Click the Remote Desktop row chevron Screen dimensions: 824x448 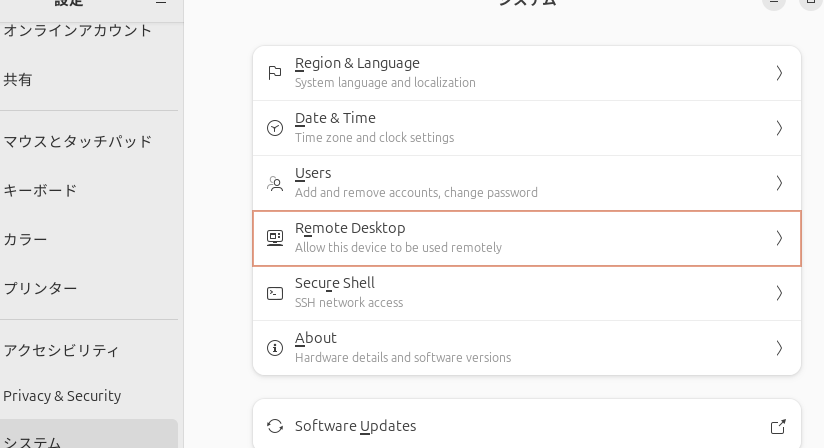tap(779, 238)
